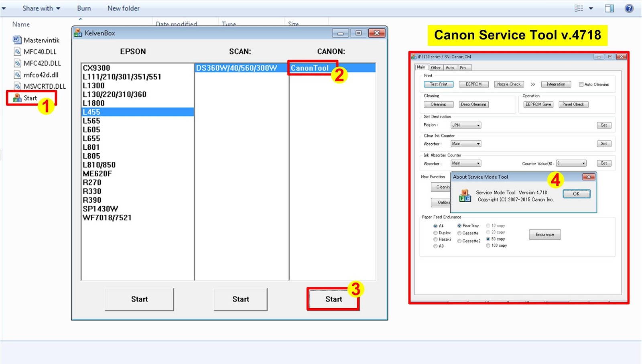Open the Ink Absorber Counter Absorber dropdown
The height and width of the screenshot is (364, 642).
pyautogui.click(x=465, y=163)
